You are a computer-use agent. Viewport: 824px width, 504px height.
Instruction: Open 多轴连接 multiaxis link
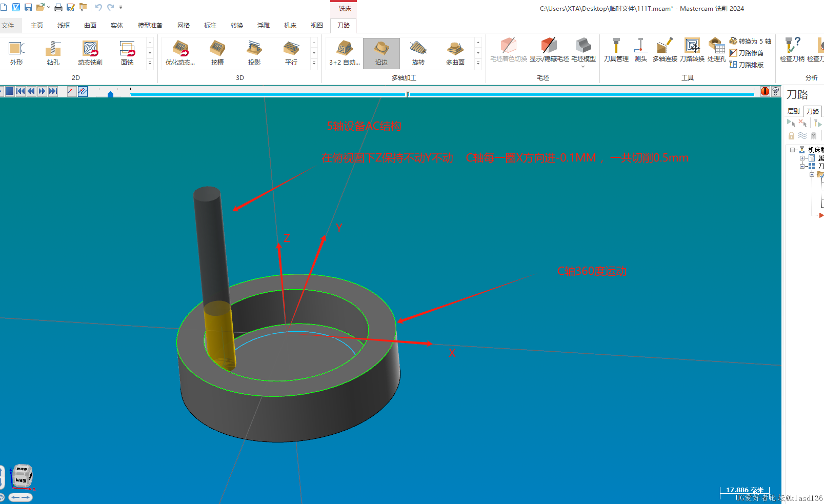point(665,50)
